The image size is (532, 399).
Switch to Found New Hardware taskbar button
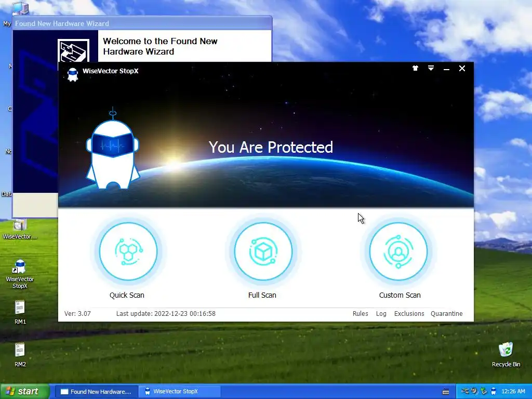click(x=96, y=392)
